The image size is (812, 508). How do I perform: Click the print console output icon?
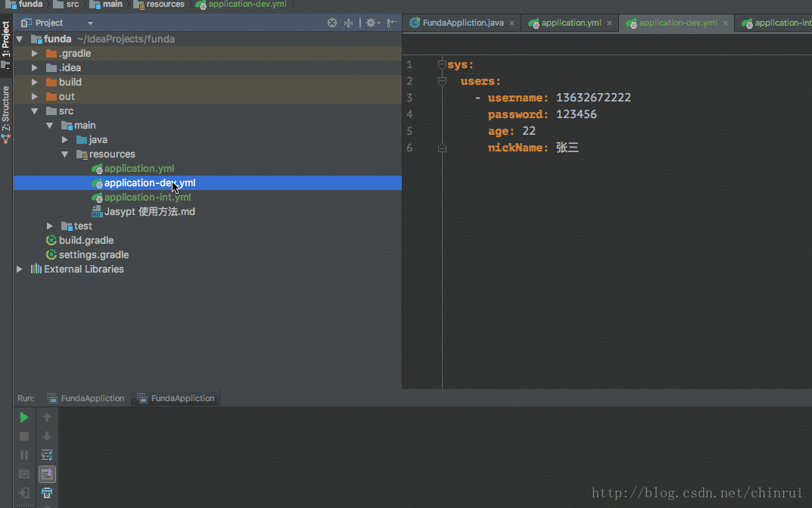point(47,493)
